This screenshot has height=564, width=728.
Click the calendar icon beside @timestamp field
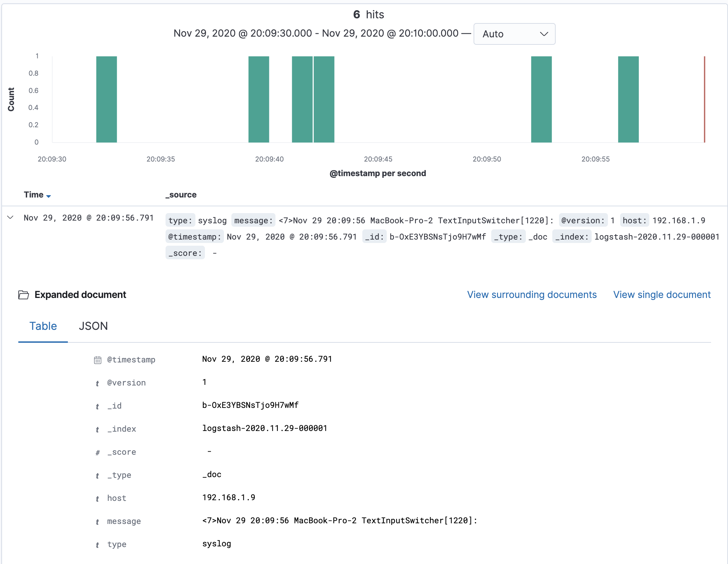point(98,360)
